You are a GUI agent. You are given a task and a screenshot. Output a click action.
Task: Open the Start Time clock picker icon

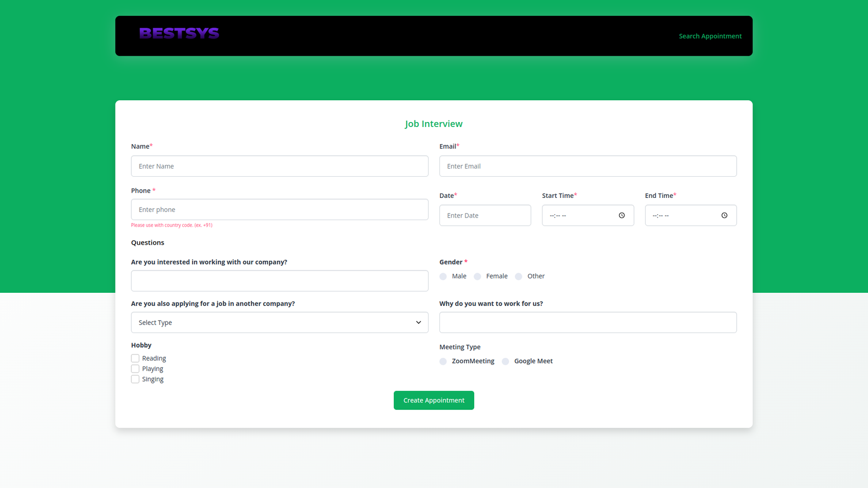[x=622, y=215]
